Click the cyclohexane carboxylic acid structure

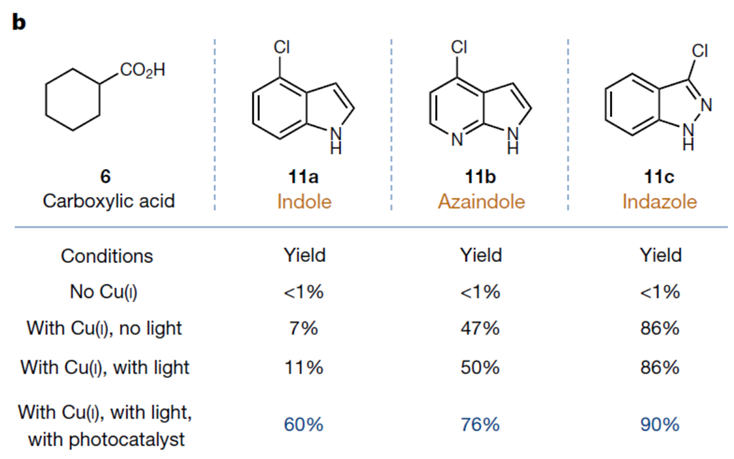[105, 95]
